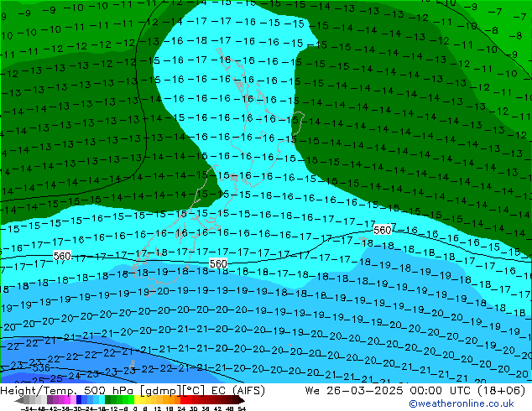This screenshot has width=532, height=411.
Task: Click the "Height/Temp. 500 hPa" chart title
Action: 68,391
